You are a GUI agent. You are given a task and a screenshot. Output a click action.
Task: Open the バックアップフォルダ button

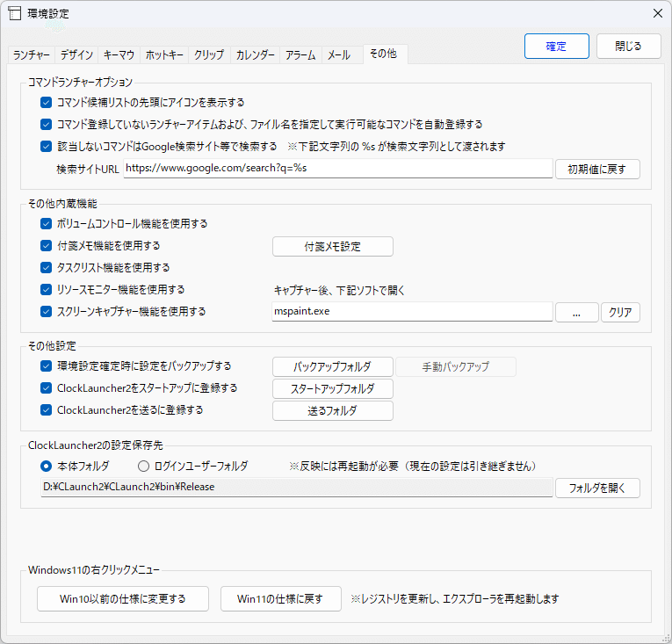point(333,367)
